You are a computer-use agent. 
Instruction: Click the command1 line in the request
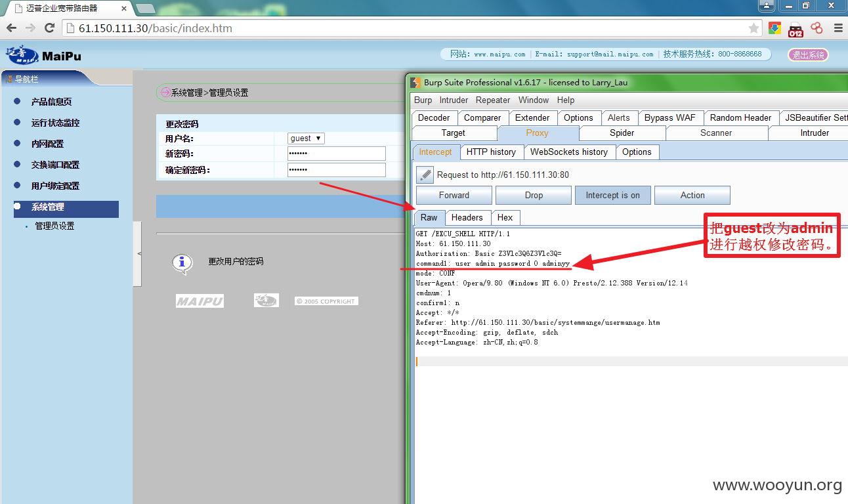click(493, 264)
